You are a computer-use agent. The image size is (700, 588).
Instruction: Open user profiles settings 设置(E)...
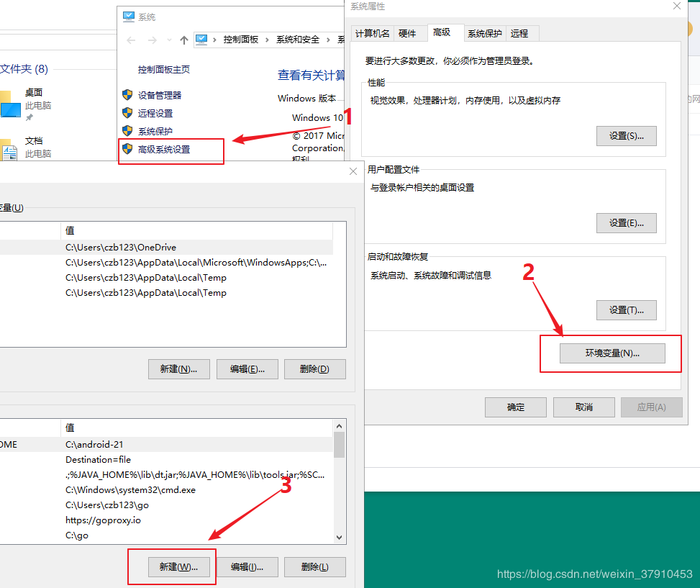[x=627, y=223]
